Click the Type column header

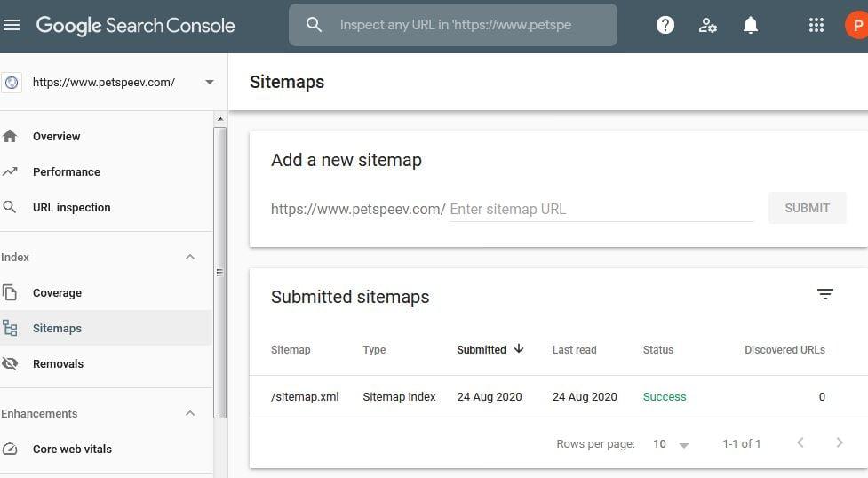click(x=374, y=350)
